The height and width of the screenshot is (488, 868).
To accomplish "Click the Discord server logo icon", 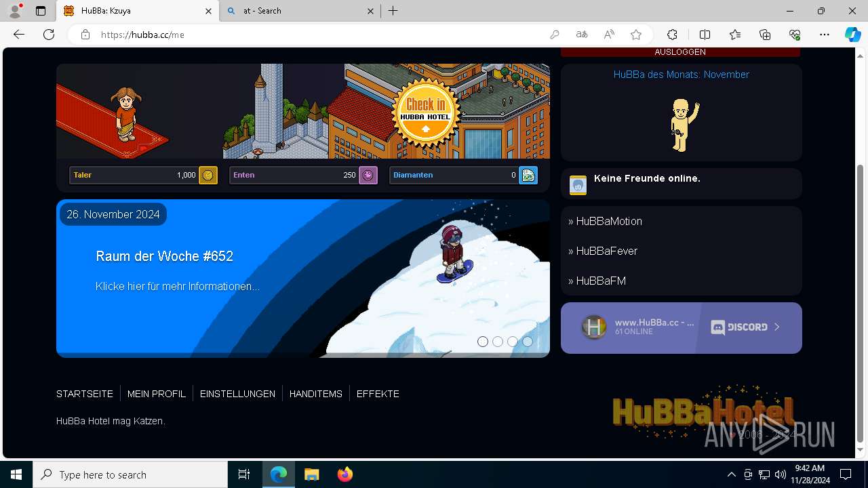I will pos(594,327).
